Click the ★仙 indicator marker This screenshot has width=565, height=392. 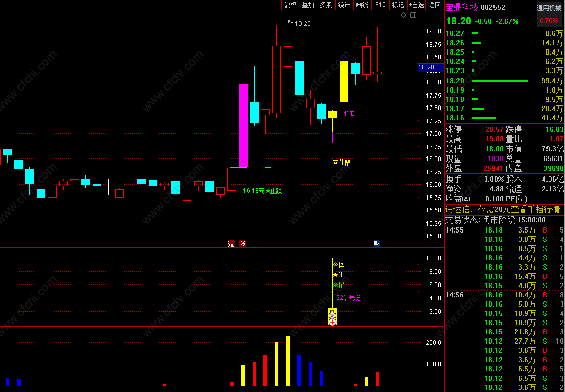tap(339, 275)
